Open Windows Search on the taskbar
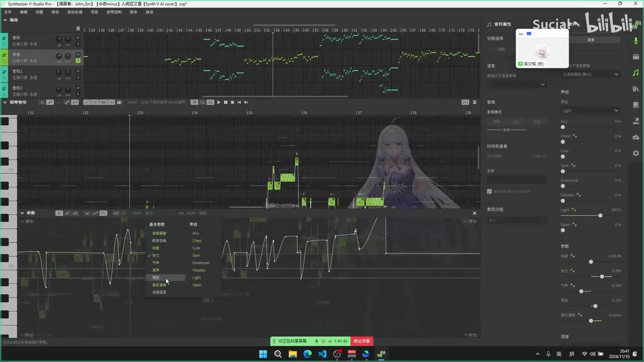This screenshot has width=644, height=362. click(x=278, y=354)
